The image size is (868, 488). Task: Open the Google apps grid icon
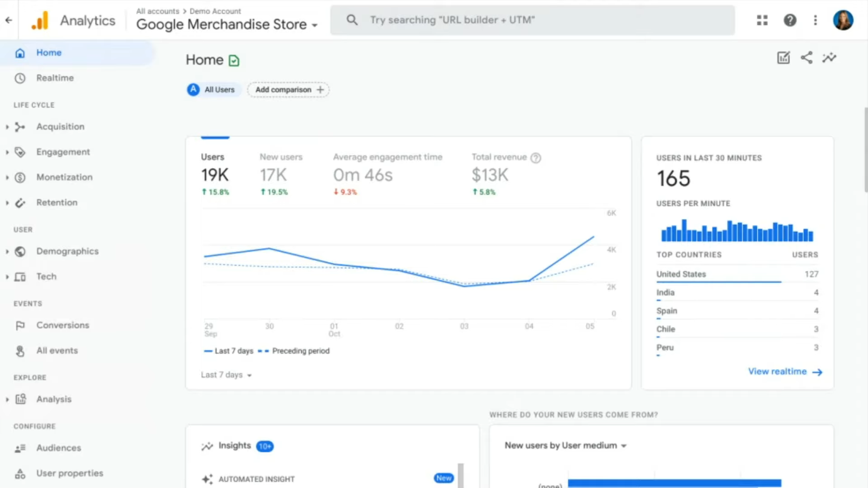(762, 20)
